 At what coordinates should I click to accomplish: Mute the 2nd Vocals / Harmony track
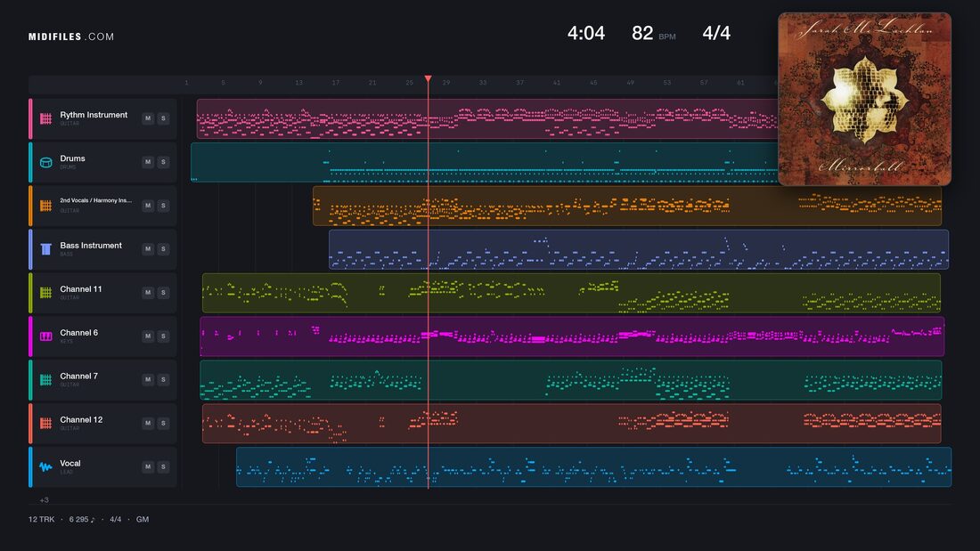[148, 206]
